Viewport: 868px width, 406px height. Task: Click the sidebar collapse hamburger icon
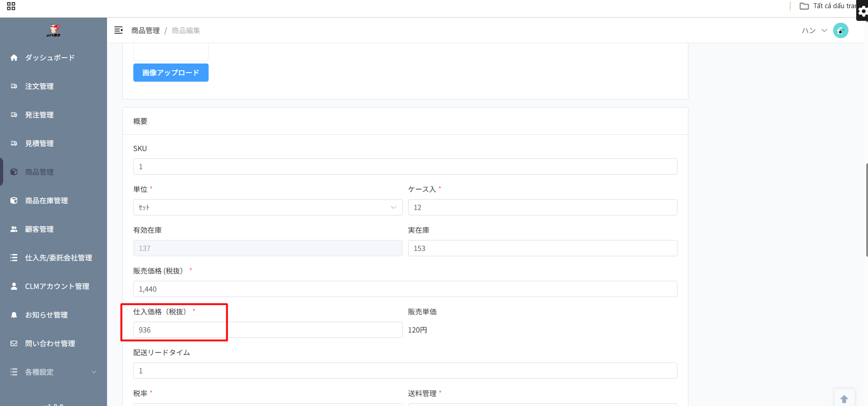click(x=118, y=30)
